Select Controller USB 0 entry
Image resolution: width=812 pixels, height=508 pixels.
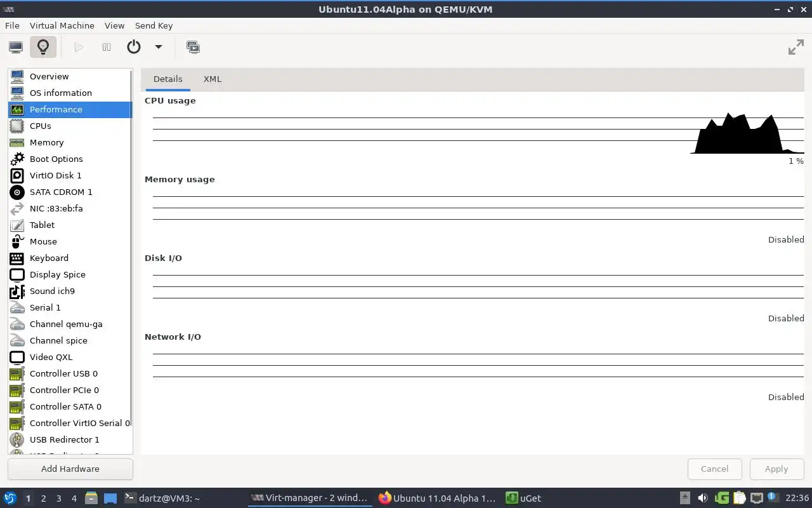69,373
